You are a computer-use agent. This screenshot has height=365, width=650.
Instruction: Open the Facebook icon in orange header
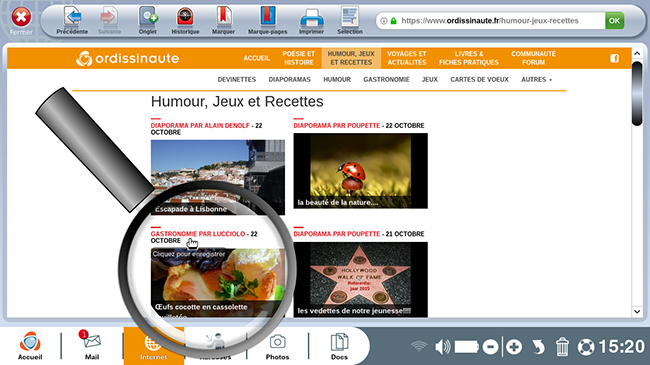click(x=614, y=58)
